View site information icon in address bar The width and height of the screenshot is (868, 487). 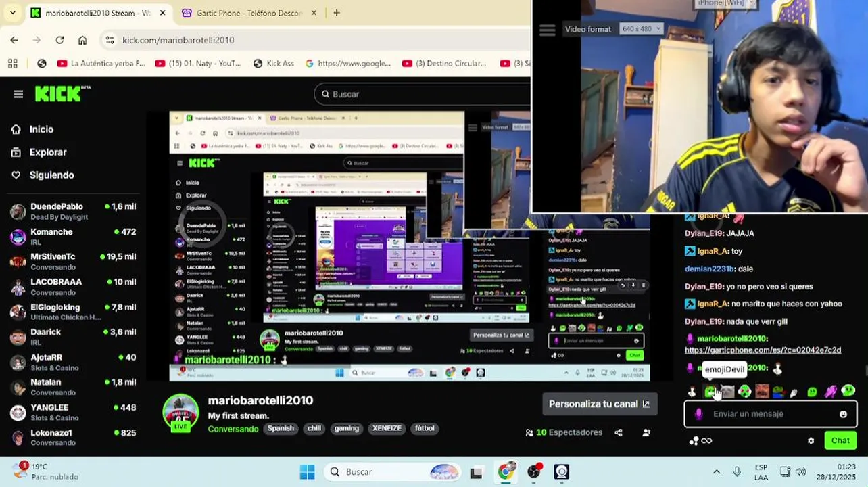pyautogui.click(x=110, y=40)
